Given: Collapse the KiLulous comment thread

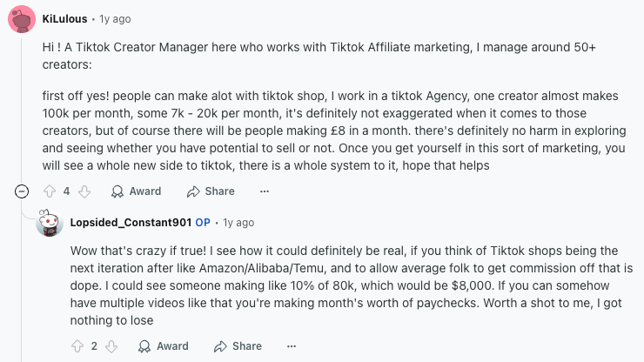Looking at the screenshot, I should coord(22,191).
